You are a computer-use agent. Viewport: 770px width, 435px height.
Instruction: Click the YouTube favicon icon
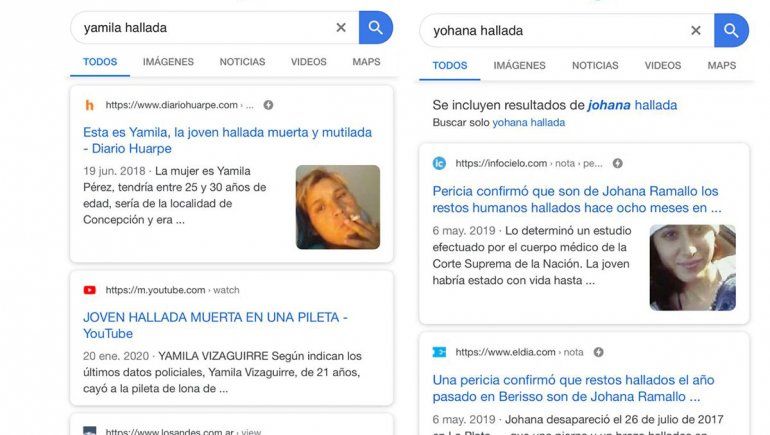(x=89, y=290)
